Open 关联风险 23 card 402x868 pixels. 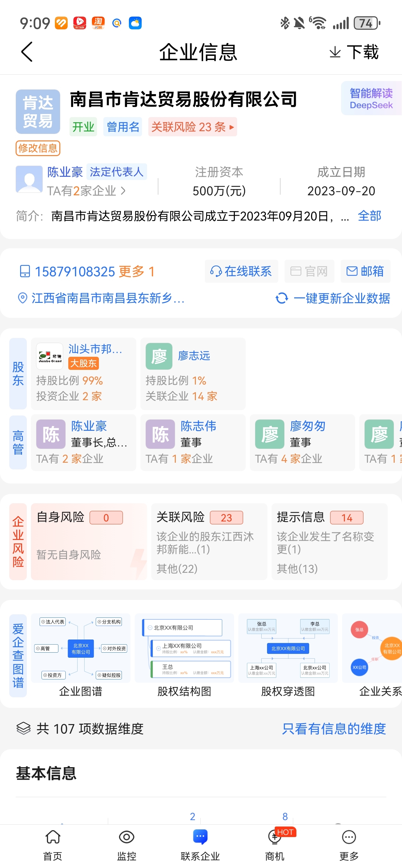click(x=209, y=542)
